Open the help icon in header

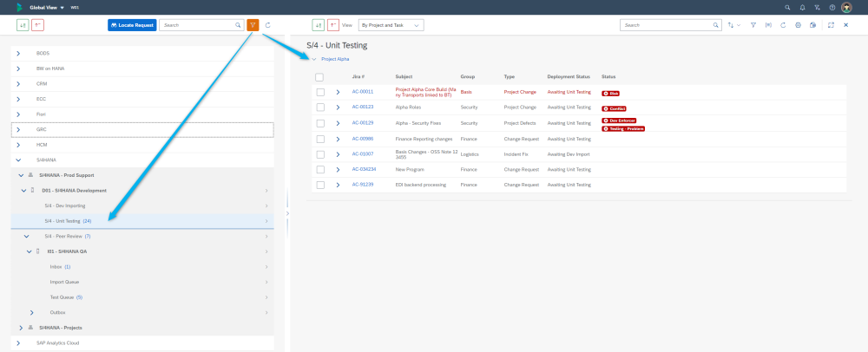pyautogui.click(x=832, y=7)
